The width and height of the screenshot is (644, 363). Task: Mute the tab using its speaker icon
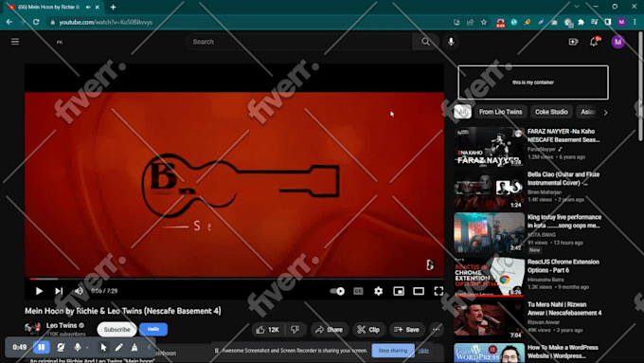[88, 7]
